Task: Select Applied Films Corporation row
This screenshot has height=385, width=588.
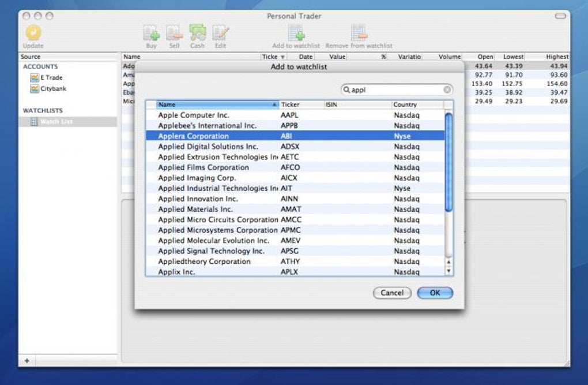Action: pos(295,167)
